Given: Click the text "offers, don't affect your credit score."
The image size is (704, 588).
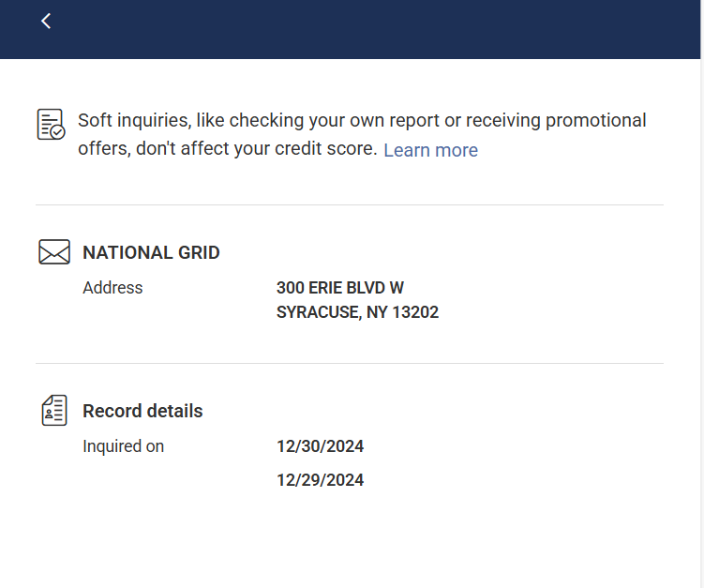Looking at the screenshot, I should [x=227, y=149].
